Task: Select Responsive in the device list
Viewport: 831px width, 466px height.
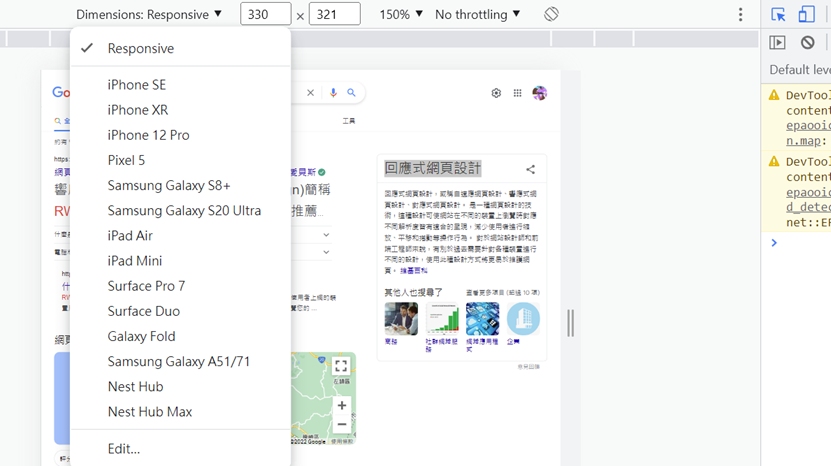Action: (x=180, y=48)
